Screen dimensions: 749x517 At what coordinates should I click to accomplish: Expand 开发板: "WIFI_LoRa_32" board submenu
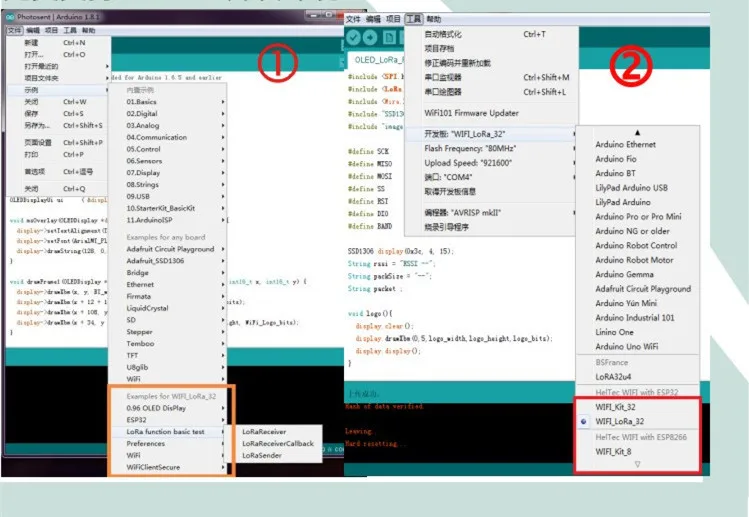pos(491,134)
